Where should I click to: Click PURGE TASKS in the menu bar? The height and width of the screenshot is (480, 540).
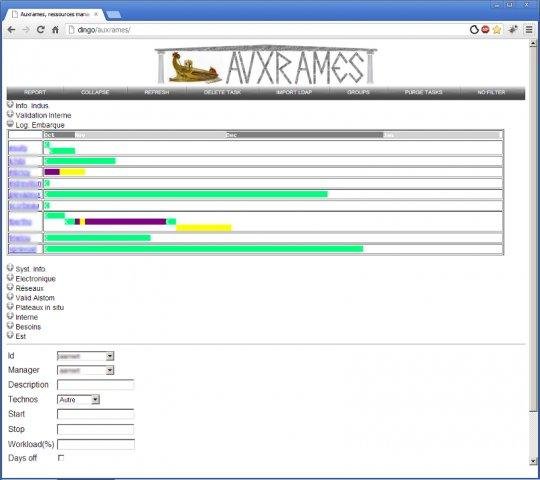click(423, 92)
